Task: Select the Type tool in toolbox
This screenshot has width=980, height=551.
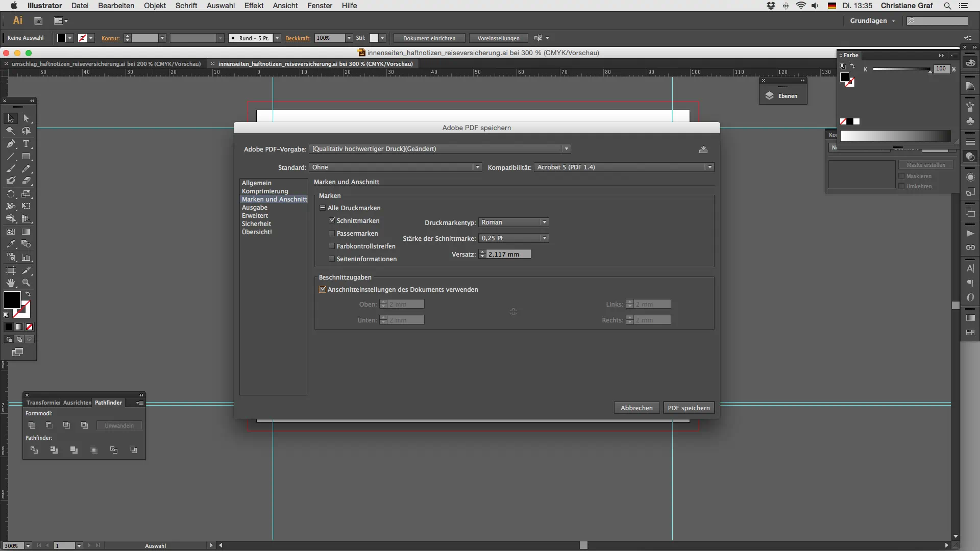Action: tap(26, 144)
